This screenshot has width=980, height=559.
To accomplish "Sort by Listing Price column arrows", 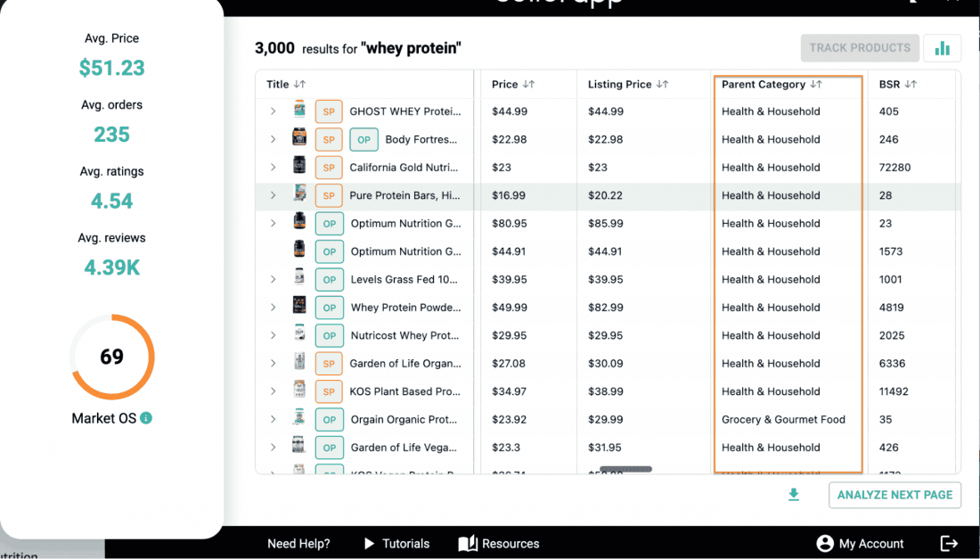I will [x=663, y=85].
